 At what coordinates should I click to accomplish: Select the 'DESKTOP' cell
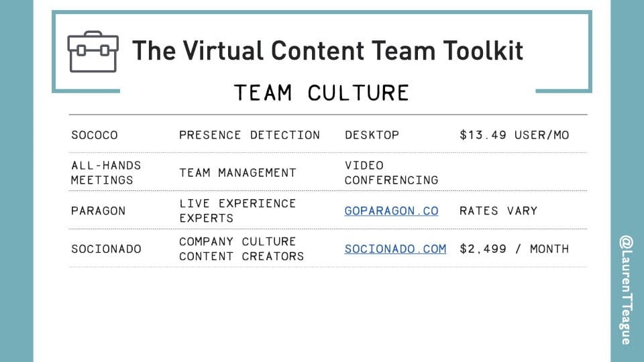[372, 135]
